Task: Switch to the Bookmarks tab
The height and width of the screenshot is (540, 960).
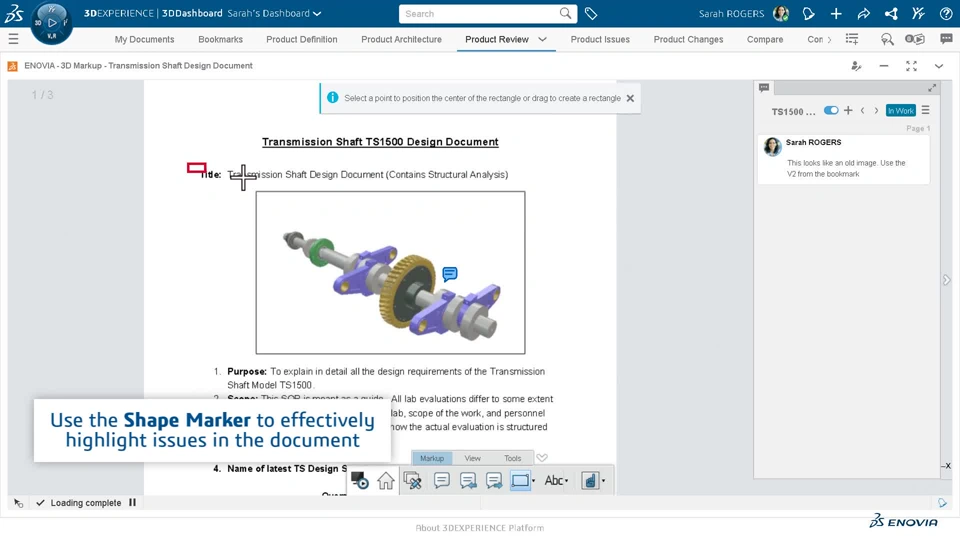Action: (220, 39)
